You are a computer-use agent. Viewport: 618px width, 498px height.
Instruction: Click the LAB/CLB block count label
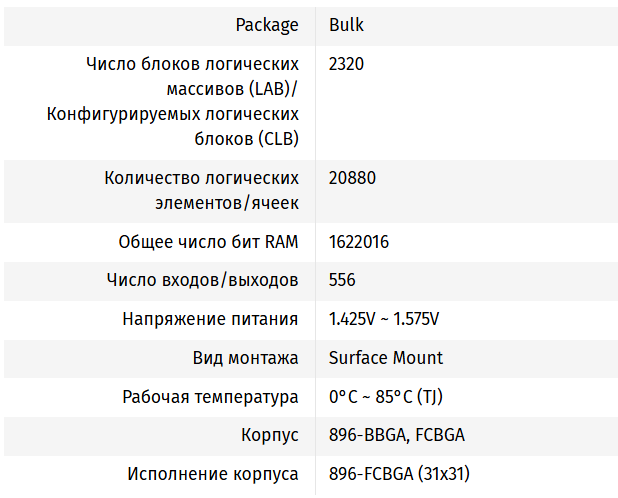tap(173, 101)
